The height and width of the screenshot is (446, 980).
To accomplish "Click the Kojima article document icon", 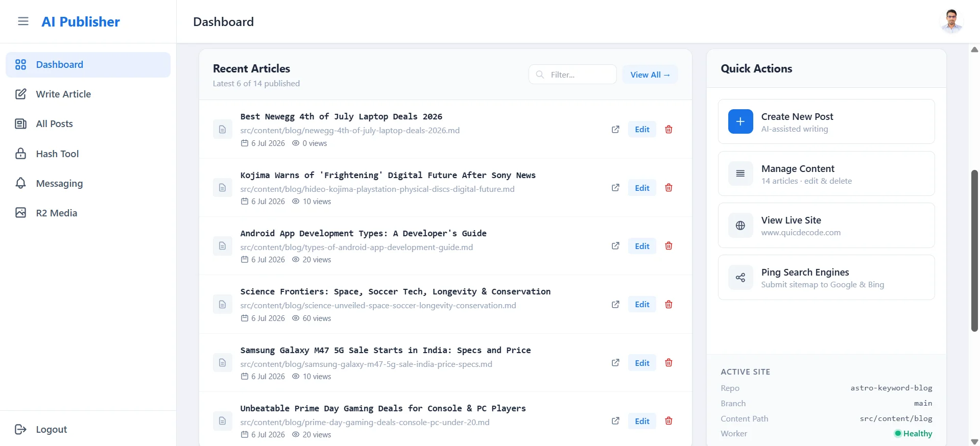I will pos(222,188).
